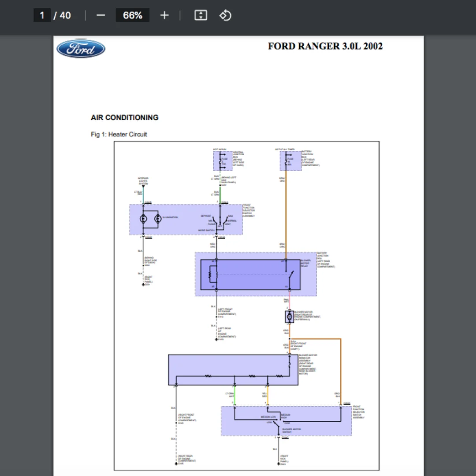Image resolution: width=476 pixels, height=476 pixels.
Task: Select the 66% zoom level field
Action: 132,15
